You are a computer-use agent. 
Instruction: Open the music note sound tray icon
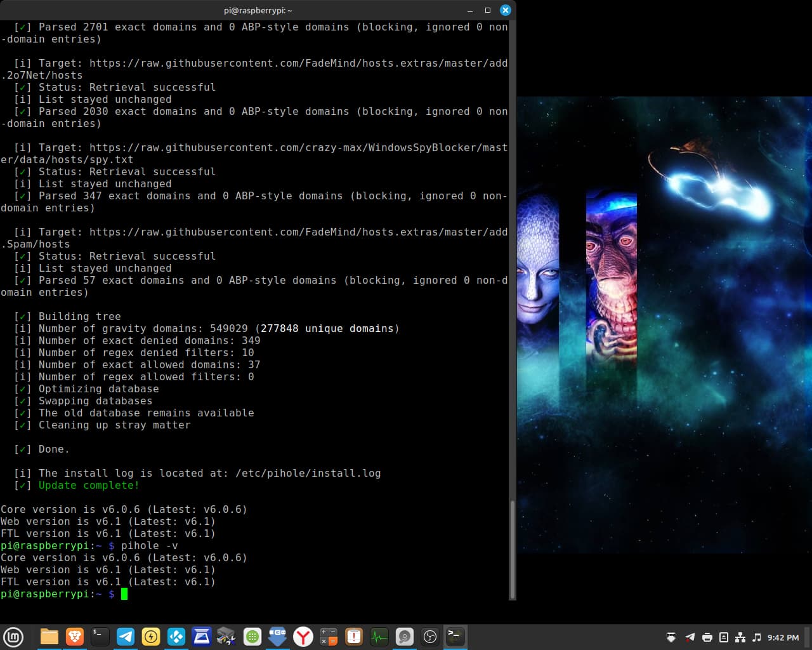[x=756, y=637]
